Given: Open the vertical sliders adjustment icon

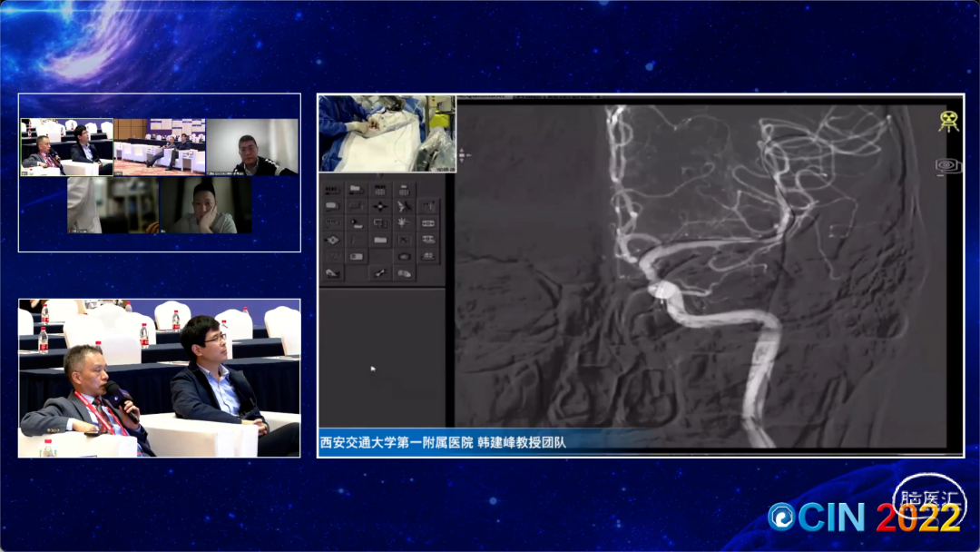Looking at the screenshot, I should pos(428,206).
